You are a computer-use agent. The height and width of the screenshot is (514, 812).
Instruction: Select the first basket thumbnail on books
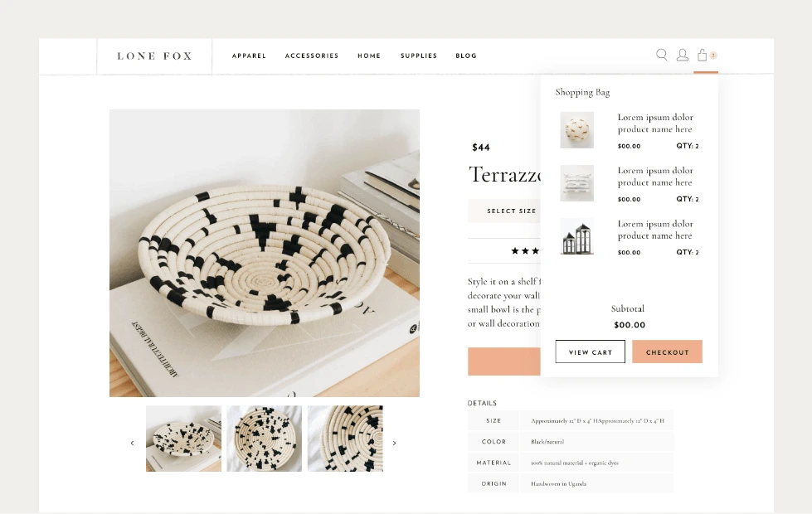[183, 439]
